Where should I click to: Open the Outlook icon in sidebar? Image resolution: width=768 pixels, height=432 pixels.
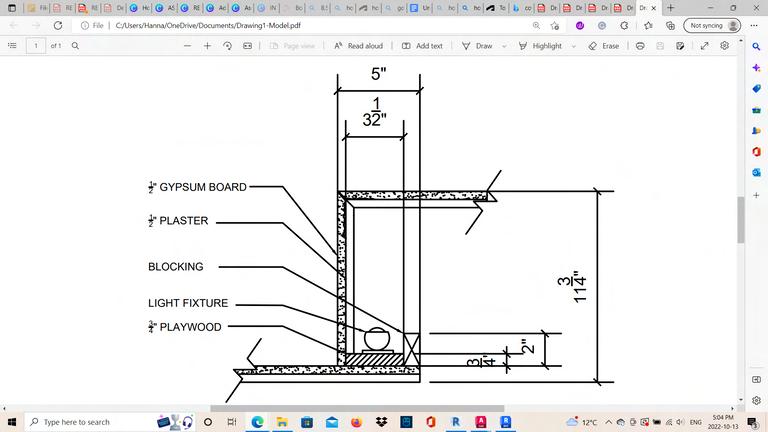756,172
